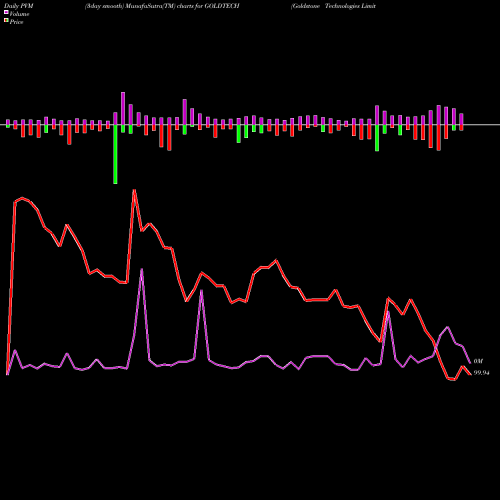The image size is (500, 500).
Task: Click the purple Volume legend swatch
Action: [x=6, y=12]
